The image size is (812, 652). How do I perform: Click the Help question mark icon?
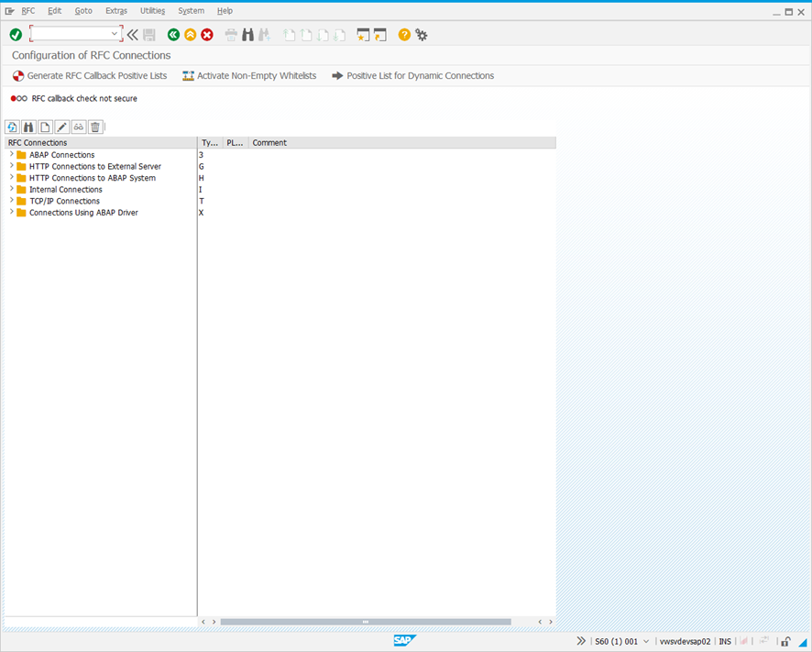(x=403, y=35)
